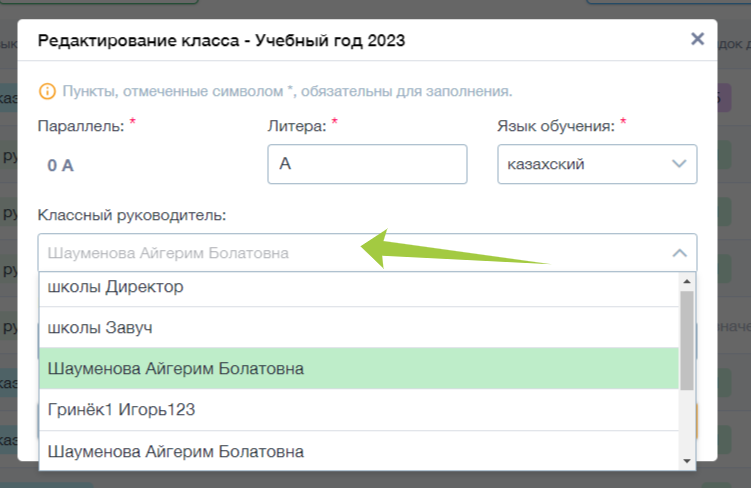
Task: Click the dialog title 'Редактирование класса - Учебный год 2023'
Action: click(x=221, y=41)
